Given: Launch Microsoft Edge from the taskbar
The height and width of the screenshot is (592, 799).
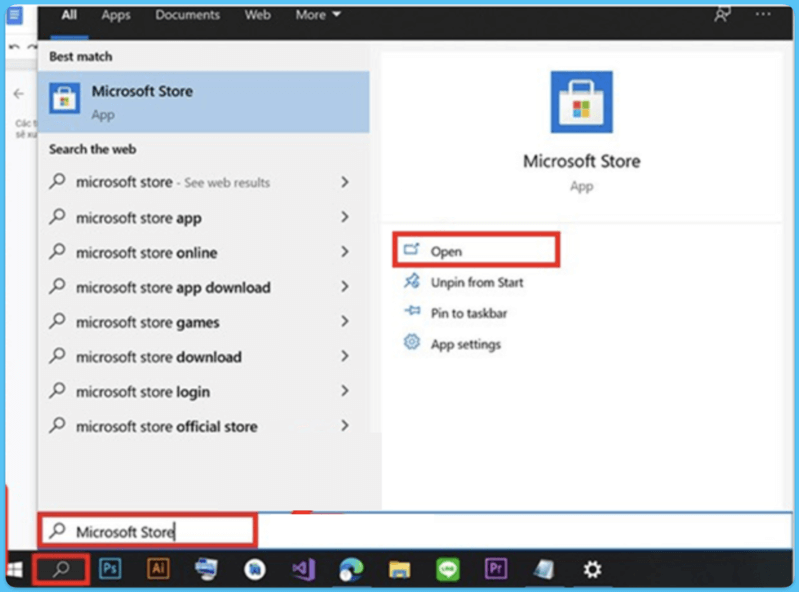Looking at the screenshot, I should (x=351, y=569).
